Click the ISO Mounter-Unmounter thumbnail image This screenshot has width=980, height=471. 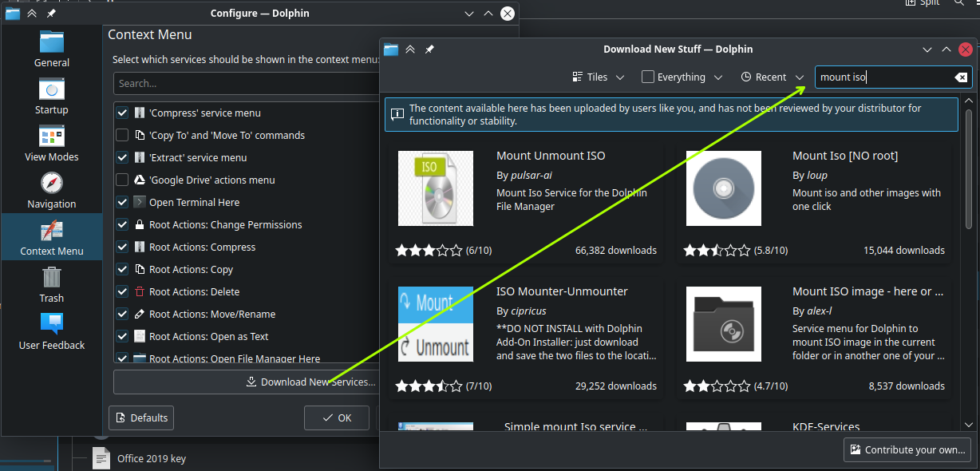tap(436, 324)
